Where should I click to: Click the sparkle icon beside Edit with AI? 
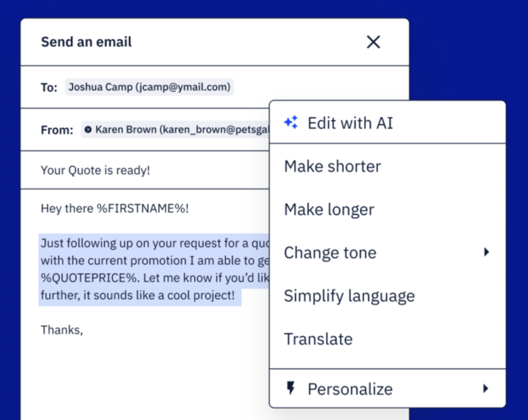tap(291, 122)
